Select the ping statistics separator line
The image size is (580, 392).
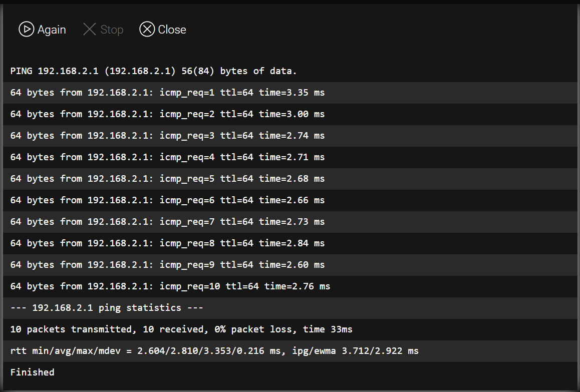[x=290, y=308]
